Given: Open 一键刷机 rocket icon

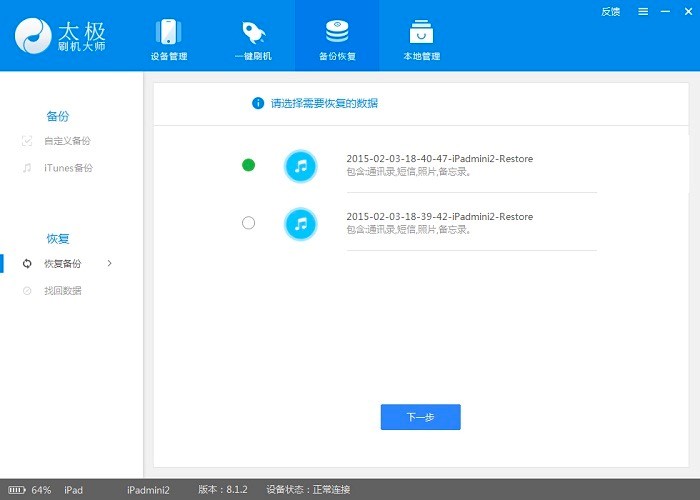Looking at the screenshot, I should (253, 32).
